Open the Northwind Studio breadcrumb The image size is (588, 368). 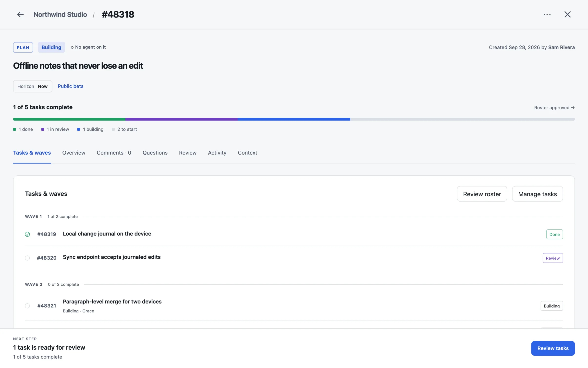[x=60, y=14]
